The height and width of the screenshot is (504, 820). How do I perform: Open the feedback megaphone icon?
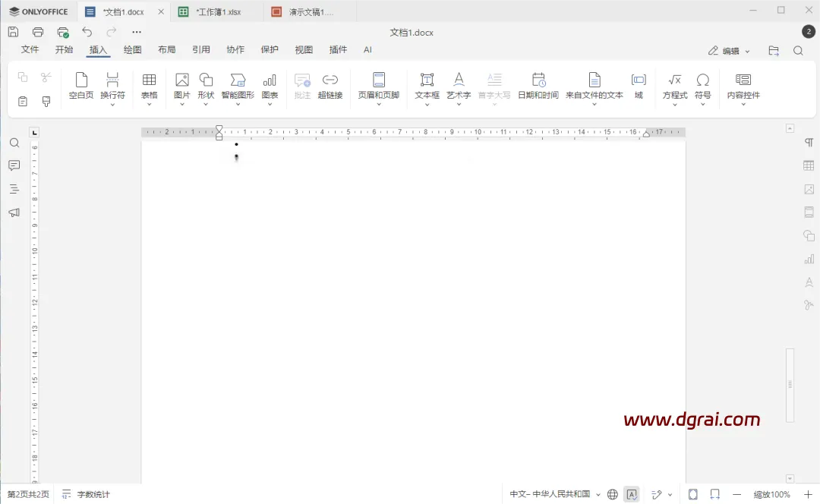[x=14, y=213]
